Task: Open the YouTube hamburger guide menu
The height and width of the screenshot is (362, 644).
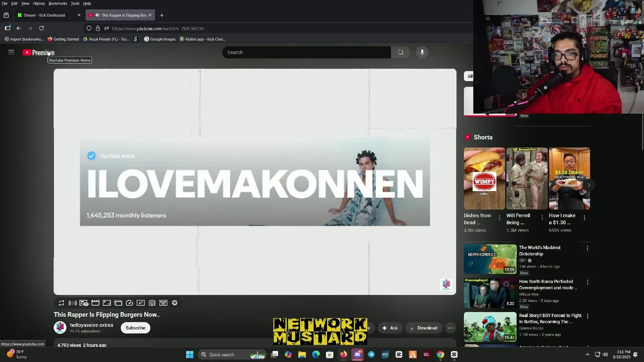Action: click(11, 52)
